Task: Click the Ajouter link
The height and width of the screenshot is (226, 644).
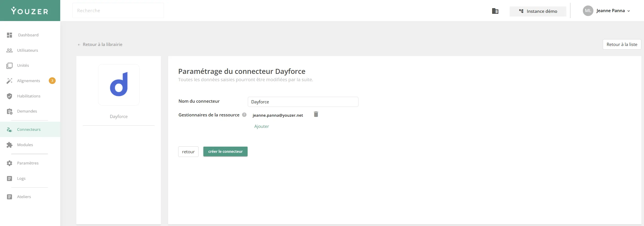Action: point(262,126)
